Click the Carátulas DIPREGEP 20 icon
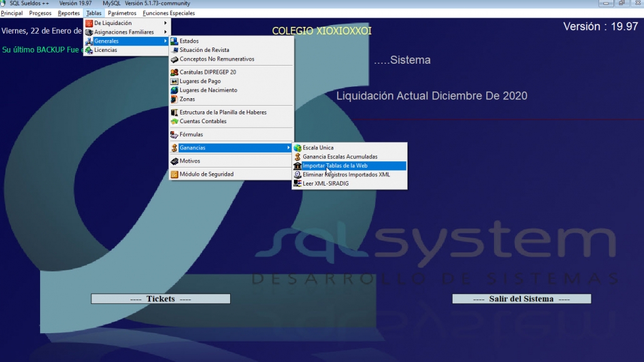The width and height of the screenshot is (644, 362). [x=174, y=73]
